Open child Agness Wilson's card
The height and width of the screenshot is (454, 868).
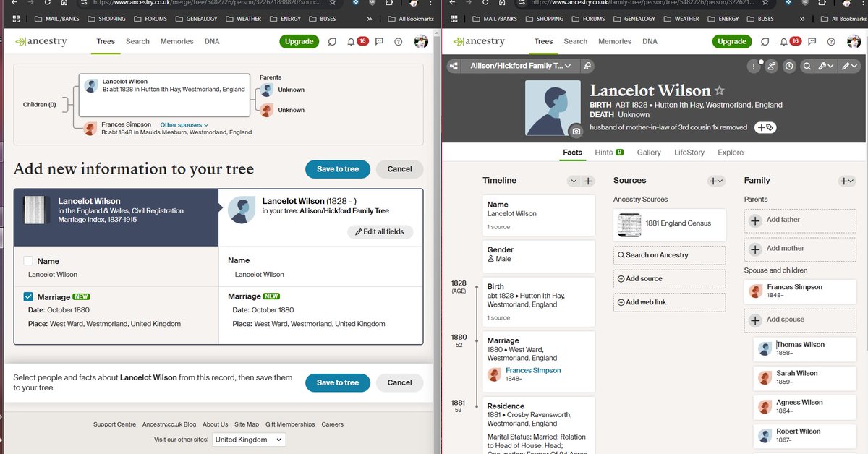804,407
